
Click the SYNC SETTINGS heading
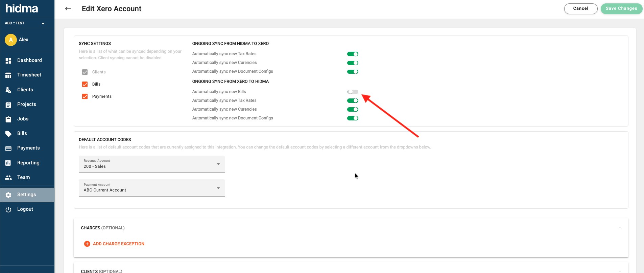(x=95, y=44)
